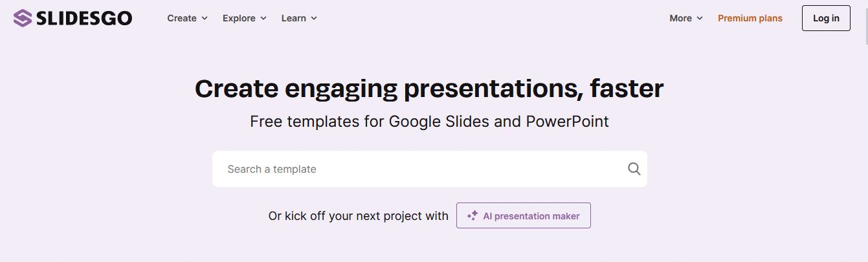The image size is (868, 262).
Task: Click 'Or kick off your next project with' text
Action: tap(358, 216)
